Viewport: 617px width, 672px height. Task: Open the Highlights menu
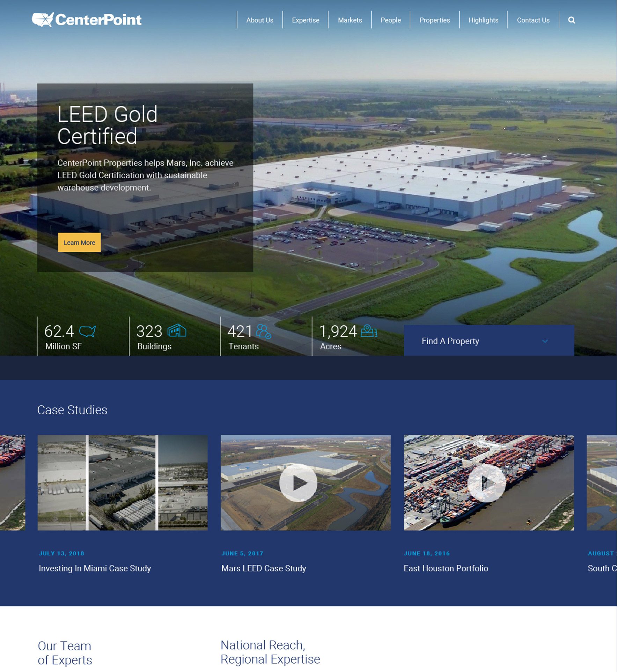[x=483, y=20]
